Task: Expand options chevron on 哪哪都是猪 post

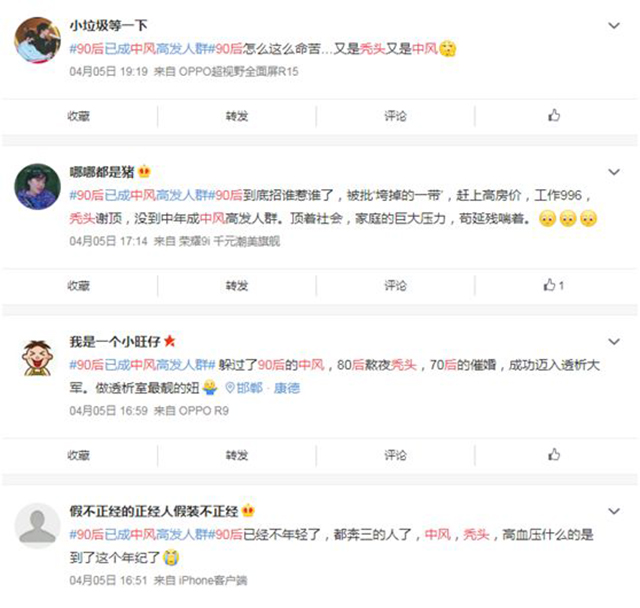Action: [x=614, y=172]
